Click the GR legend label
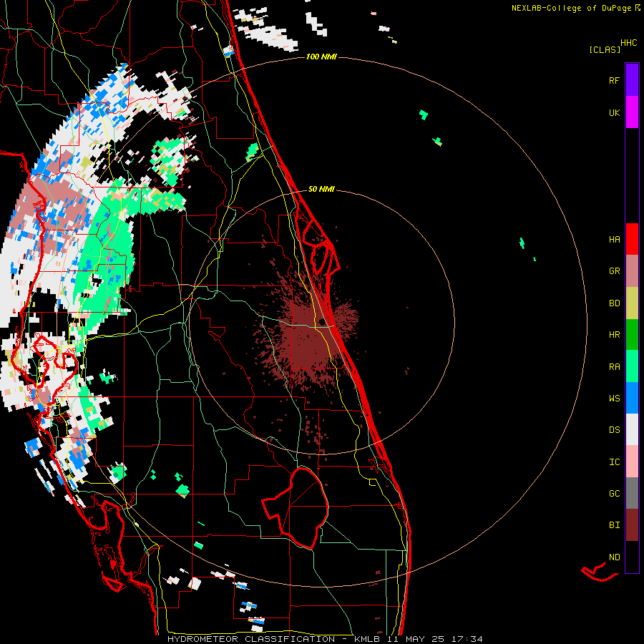This screenshot has height=644, width=644. pos(614,271)
